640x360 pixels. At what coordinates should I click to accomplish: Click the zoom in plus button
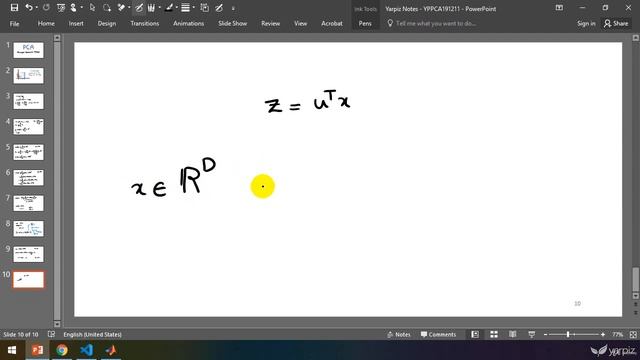tap(603, 334)
